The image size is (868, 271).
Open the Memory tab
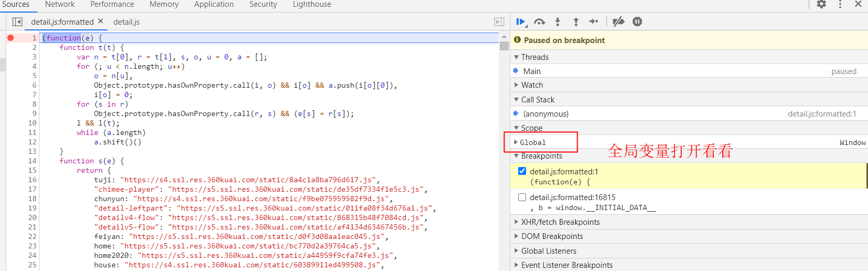tap(164, 4)
